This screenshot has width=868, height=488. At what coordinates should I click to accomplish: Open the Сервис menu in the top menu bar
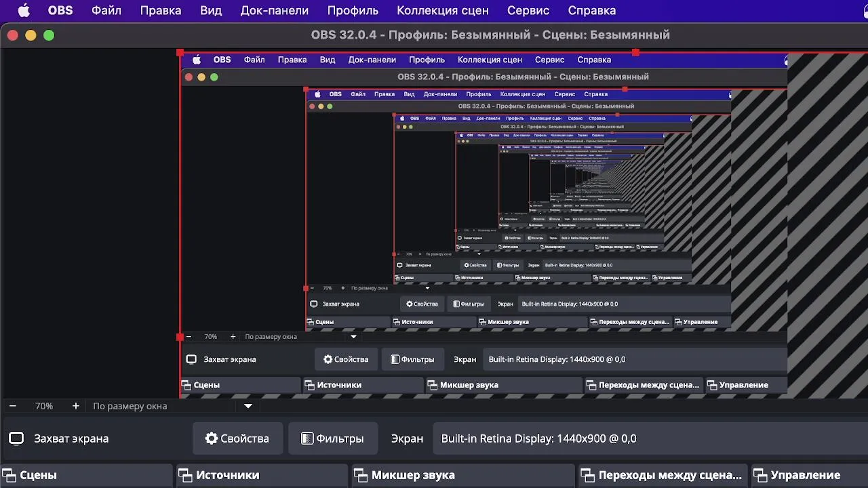click(x=528, y=10)
